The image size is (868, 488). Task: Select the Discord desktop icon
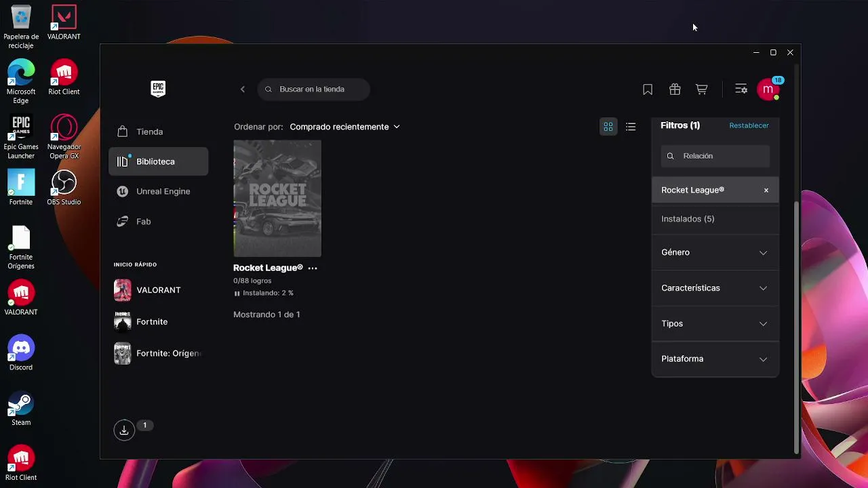21,353
